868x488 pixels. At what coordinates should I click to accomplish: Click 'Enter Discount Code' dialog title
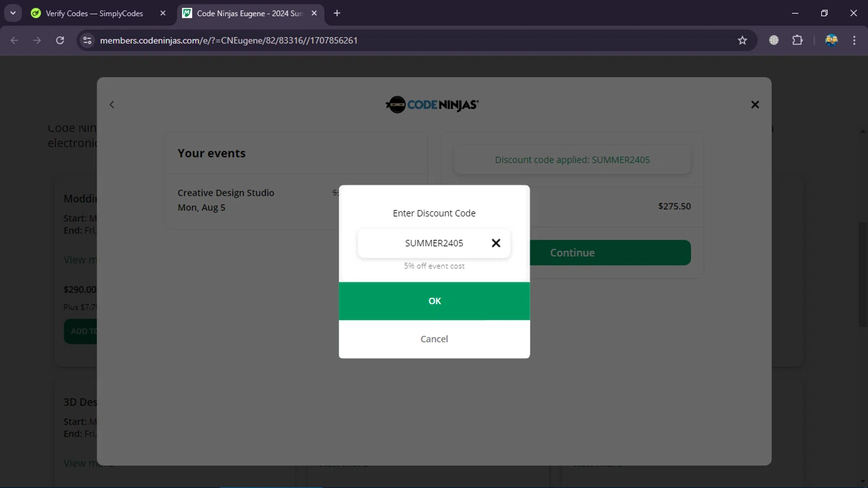point(434,213)
